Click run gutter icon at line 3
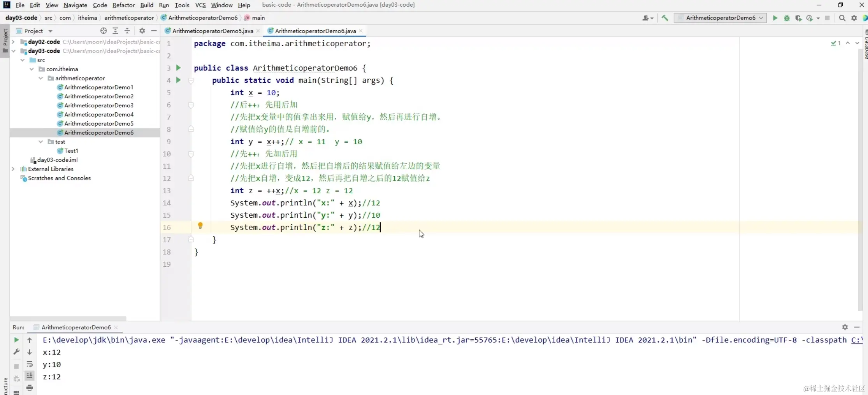Image resolution: width=868 pixels, height=395 pixels. point(178,68)
